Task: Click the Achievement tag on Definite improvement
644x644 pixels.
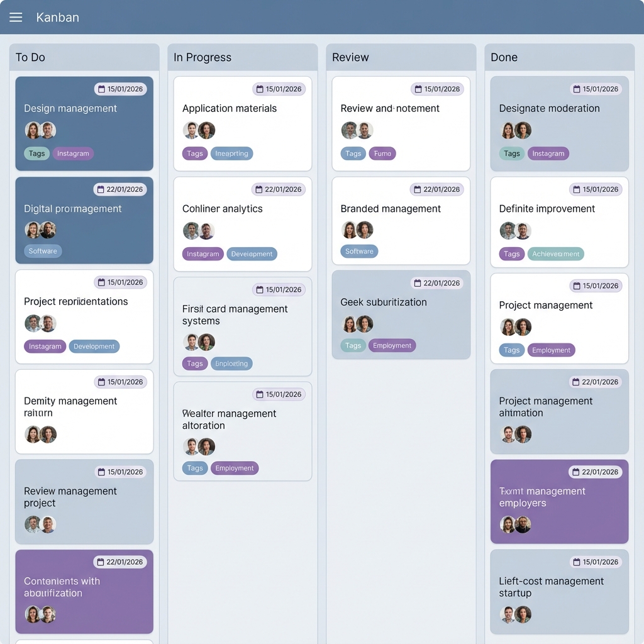Action: click(556, 254)
